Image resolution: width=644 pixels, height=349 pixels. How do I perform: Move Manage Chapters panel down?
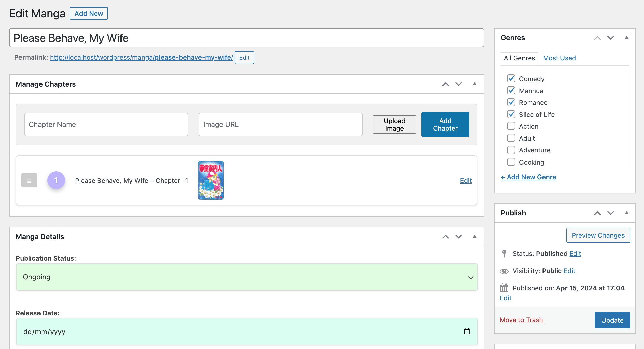pyautogui.click(x=459, y=84)
